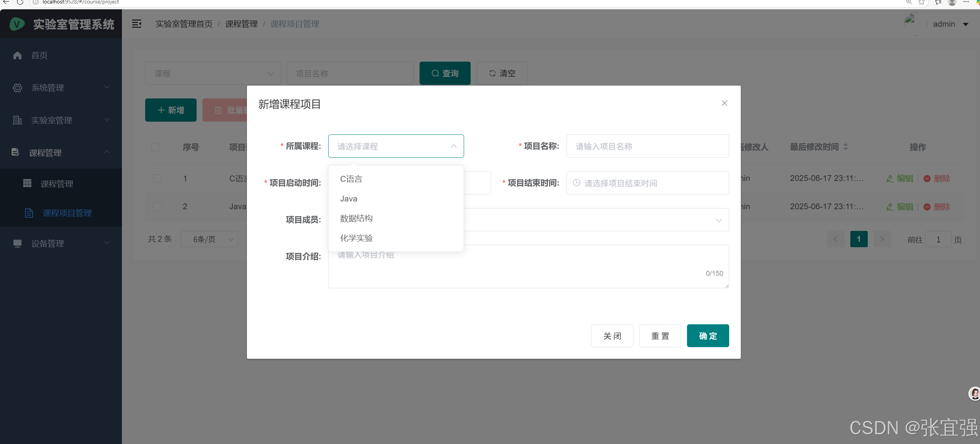Check the checkbox for row 2
The image size is (980, 444).
(x=157, y=207)
